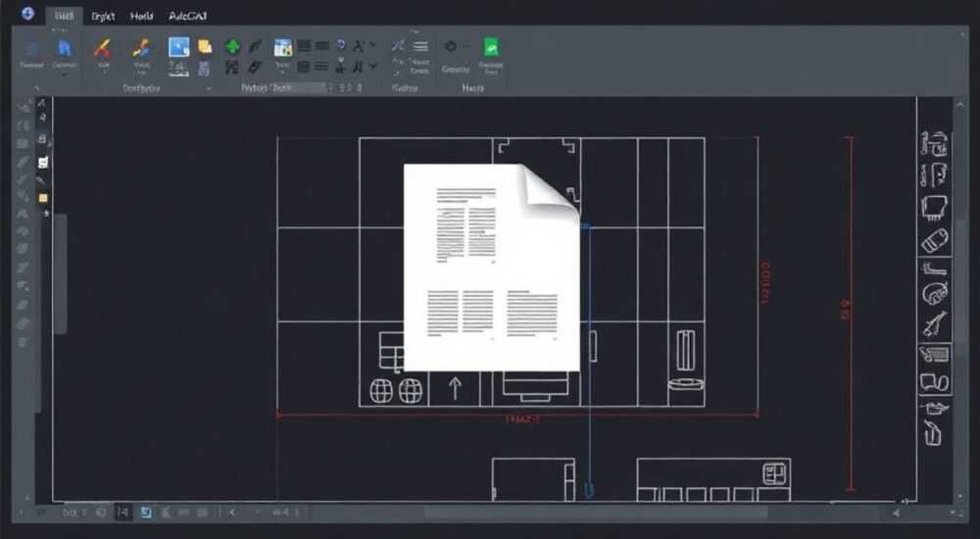980x539 pixels.
Task: Expand dropdown arrow beside upper X icon
Action: (x=373, y=45)
